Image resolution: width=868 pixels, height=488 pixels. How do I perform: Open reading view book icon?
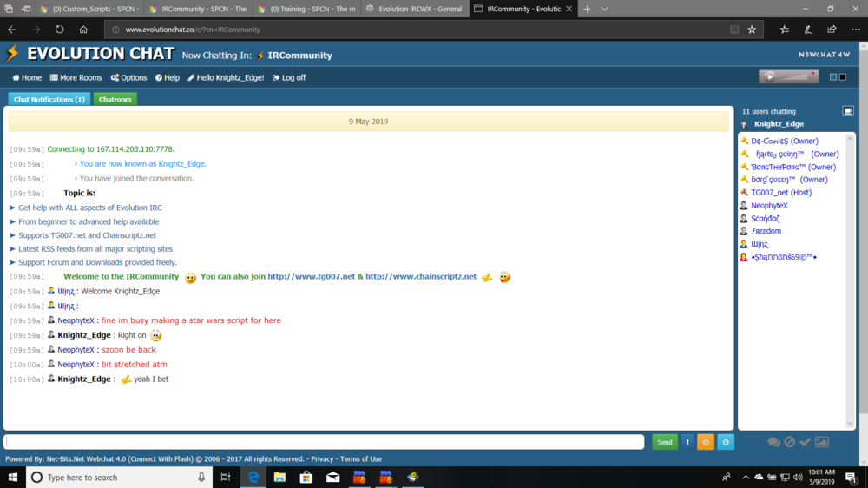(734, 30)
